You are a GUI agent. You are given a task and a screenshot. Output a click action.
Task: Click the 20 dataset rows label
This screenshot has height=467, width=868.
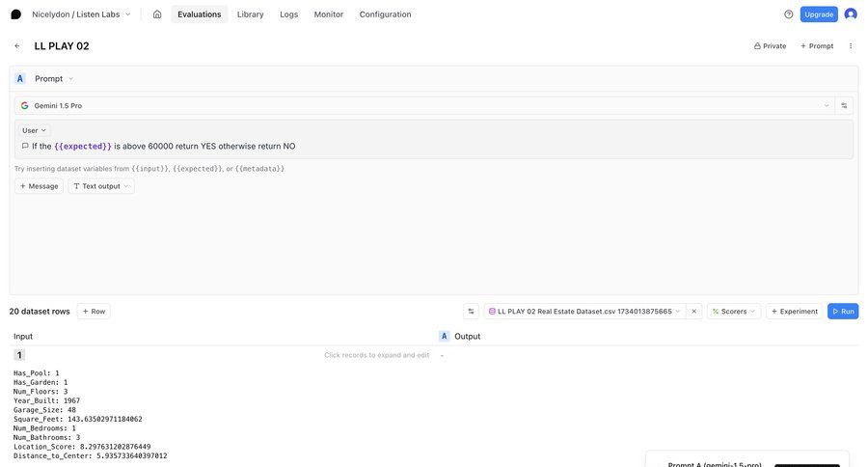[x=40, y=312]
